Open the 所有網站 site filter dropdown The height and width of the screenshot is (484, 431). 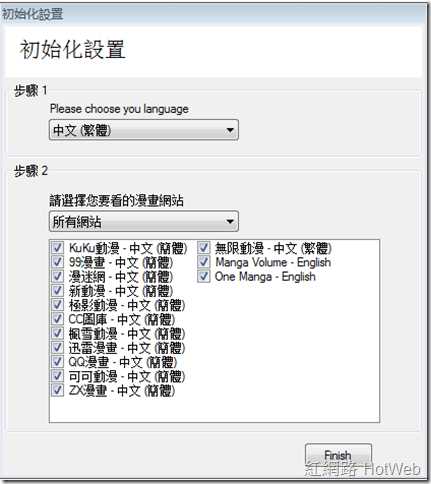(144, 221)
